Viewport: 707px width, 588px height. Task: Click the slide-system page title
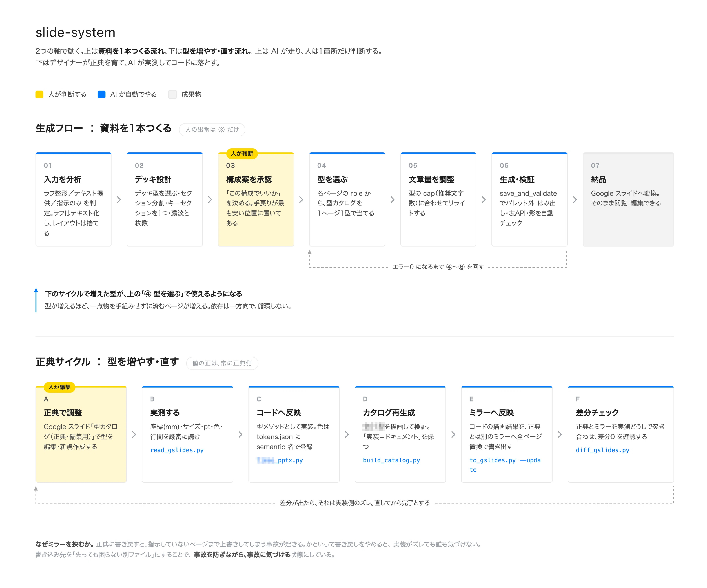coord(75,33)
